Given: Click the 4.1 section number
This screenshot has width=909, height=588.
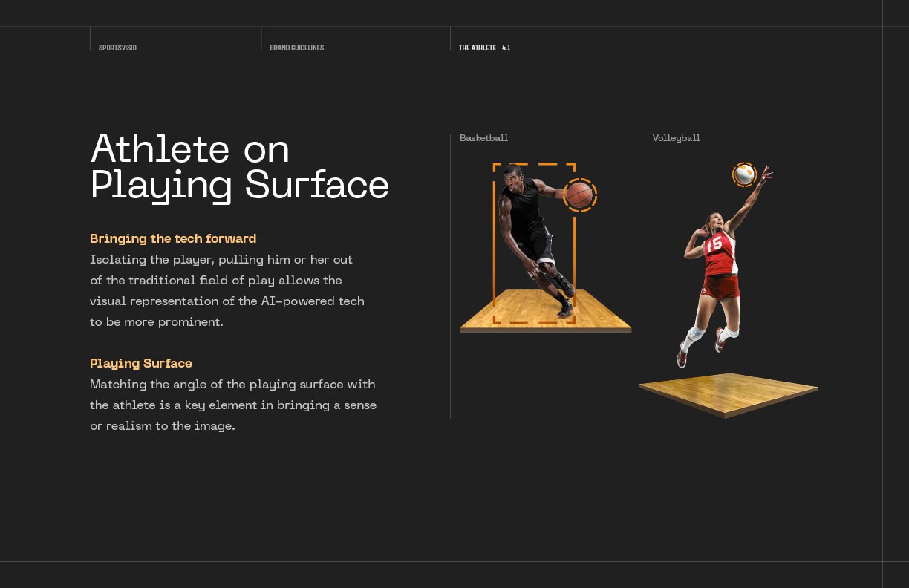Looking at the screenshot, I should (506, 48).
